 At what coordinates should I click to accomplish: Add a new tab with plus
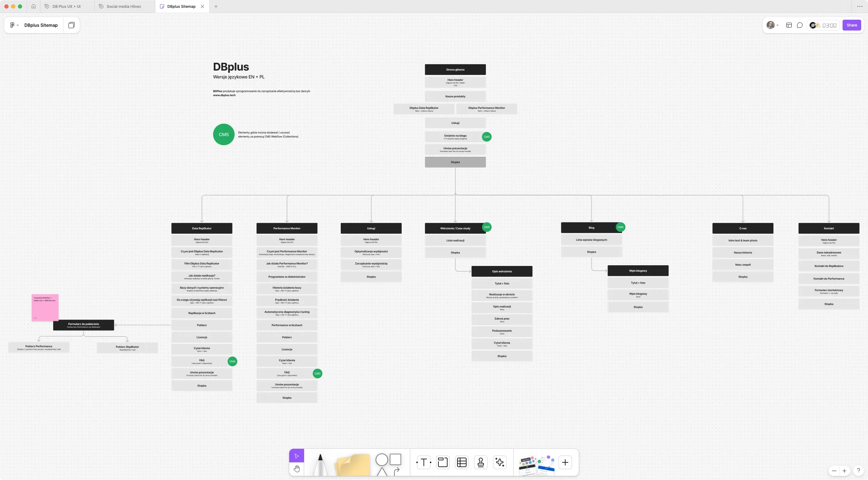pyautogui.click(x=216, y=6)
